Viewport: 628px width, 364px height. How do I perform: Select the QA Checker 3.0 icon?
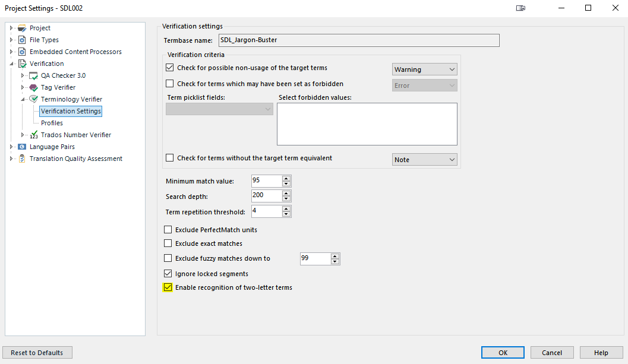(x=33, y=75)
